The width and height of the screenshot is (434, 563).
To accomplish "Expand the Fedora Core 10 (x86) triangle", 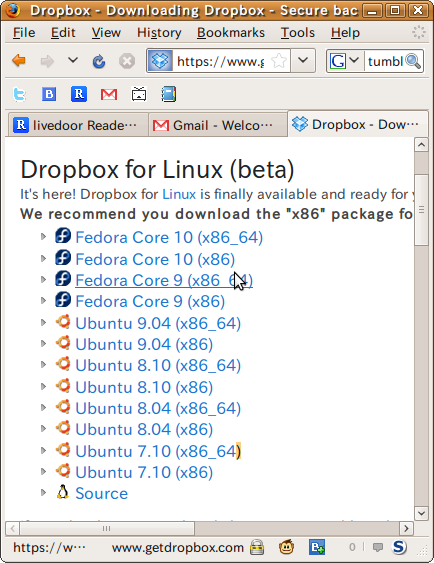I will [43, 258].
